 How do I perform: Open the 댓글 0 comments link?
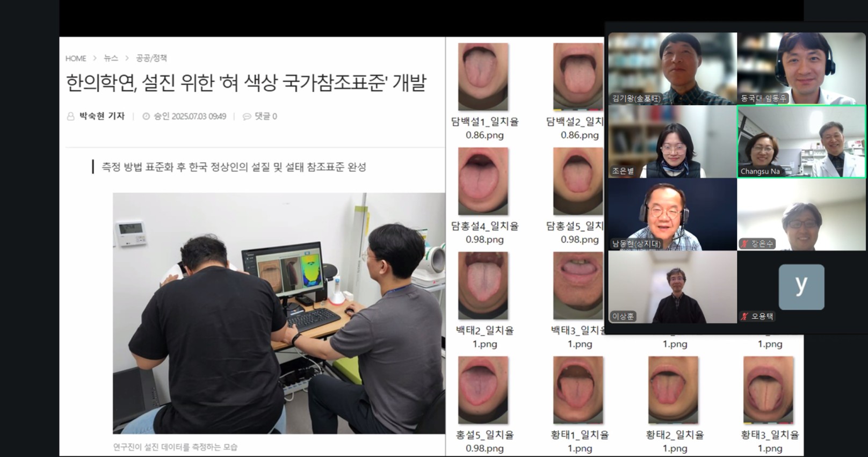pos(265,116)
